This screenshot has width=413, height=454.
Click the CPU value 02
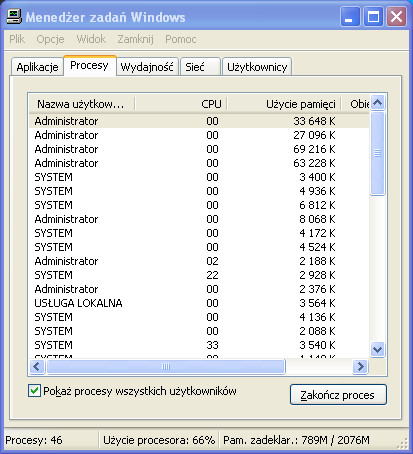[x=212, y=261]
